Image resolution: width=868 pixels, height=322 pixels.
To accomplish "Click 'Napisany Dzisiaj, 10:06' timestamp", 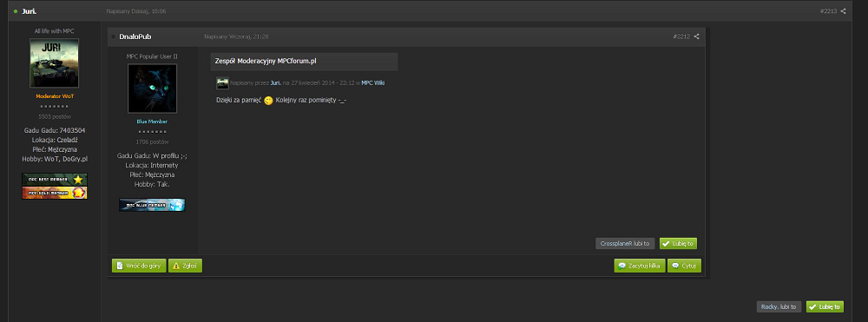I will [136, 11].
